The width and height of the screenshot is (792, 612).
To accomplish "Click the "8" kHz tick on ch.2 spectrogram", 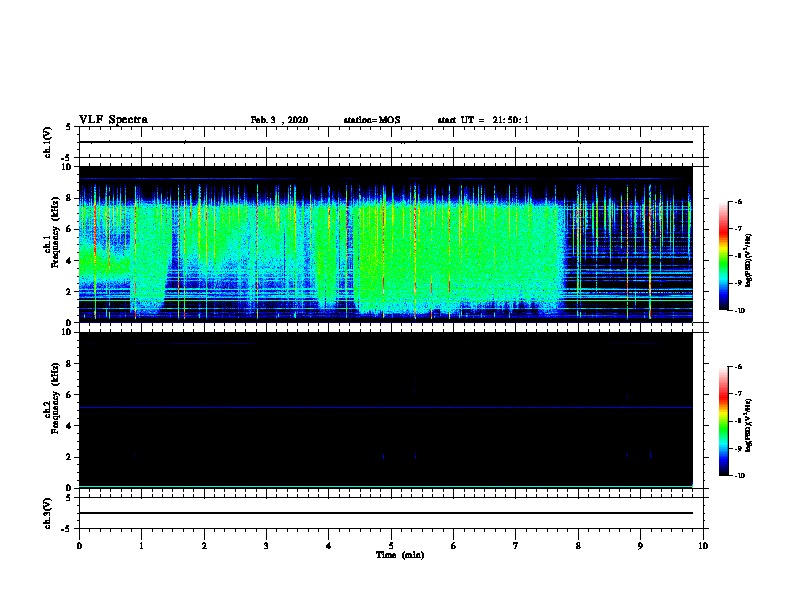I will tap(70, 364).
